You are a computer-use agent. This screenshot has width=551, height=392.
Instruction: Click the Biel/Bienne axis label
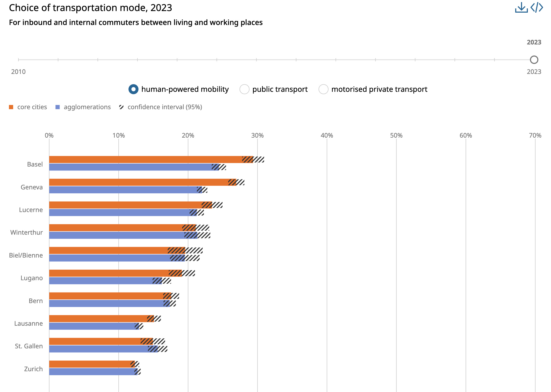pyautogui.click(x=26, y=255)
